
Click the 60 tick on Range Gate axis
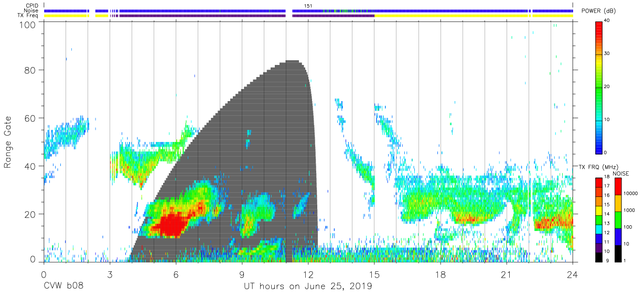click(30, 118)
